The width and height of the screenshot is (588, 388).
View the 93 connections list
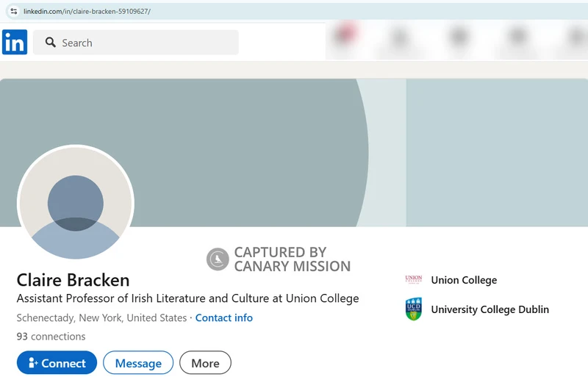pos(51,337)
